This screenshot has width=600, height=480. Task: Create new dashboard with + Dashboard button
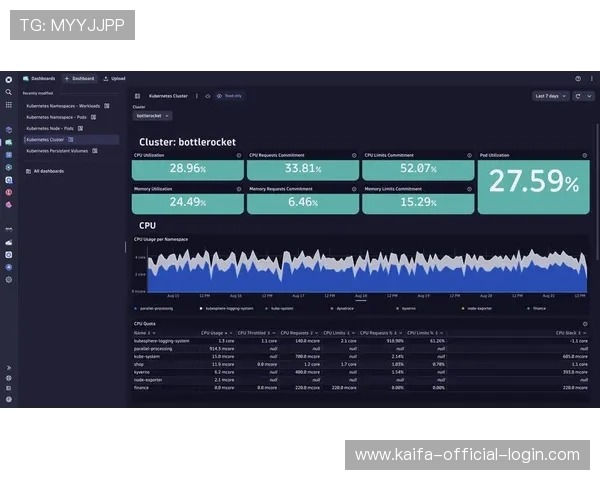[79, 78]
